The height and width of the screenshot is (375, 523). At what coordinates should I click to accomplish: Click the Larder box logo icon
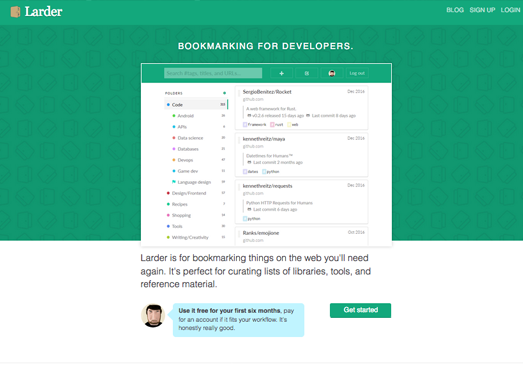15,12
